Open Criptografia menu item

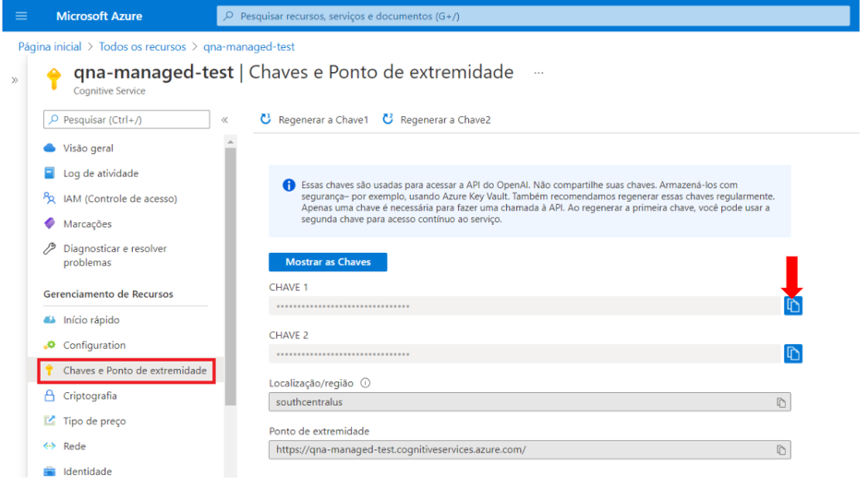[x=90, y=396]
